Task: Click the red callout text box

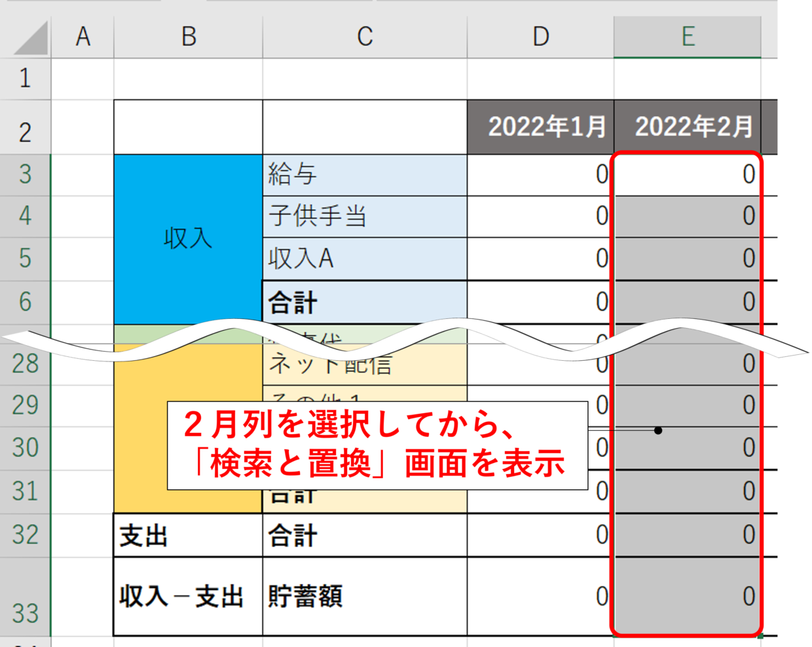Action: point(377,445)
